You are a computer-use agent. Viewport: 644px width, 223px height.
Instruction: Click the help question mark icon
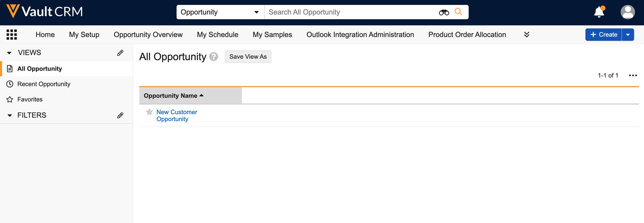click(x=213, y=57)
